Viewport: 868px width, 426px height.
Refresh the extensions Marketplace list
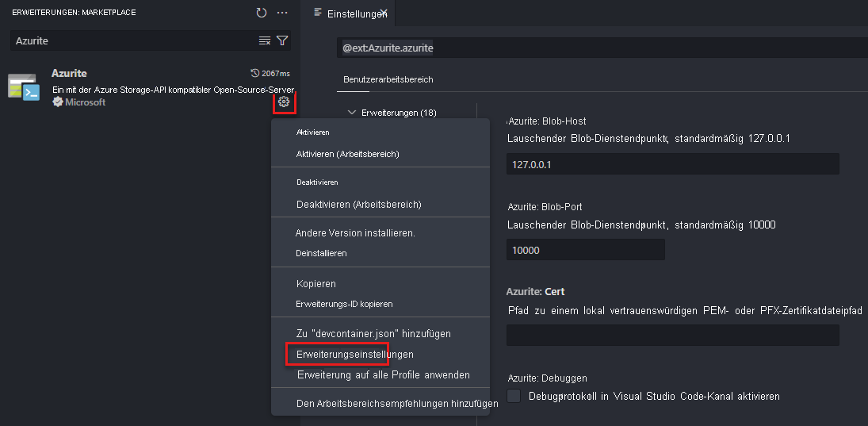(262, 12)
